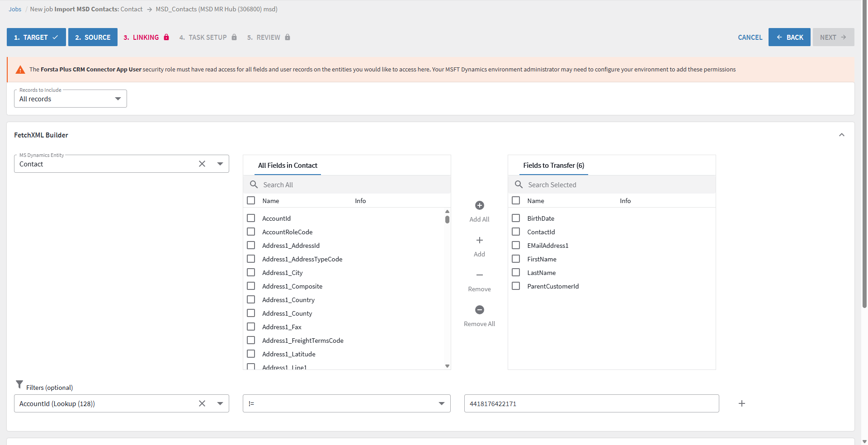Go to the 2. Source step
Viewport: 868px width, 445px height.
pyautogui.click(x=93, y=37)
